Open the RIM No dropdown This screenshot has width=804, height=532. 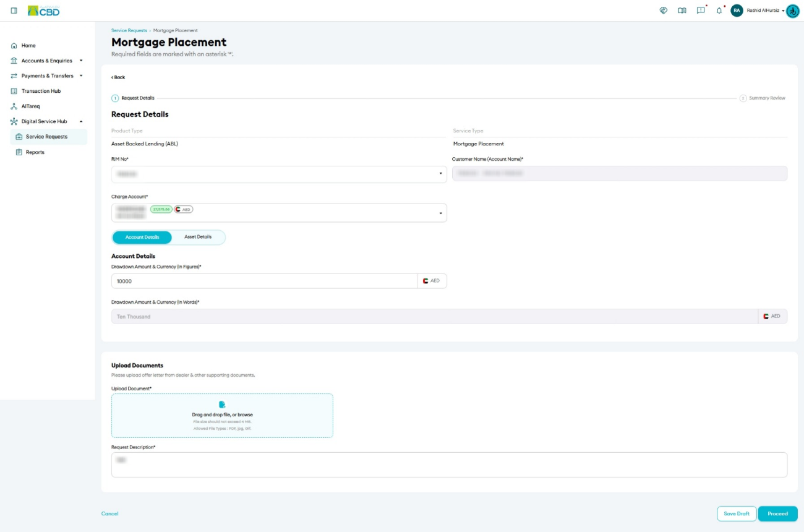(x=279, y=174)
